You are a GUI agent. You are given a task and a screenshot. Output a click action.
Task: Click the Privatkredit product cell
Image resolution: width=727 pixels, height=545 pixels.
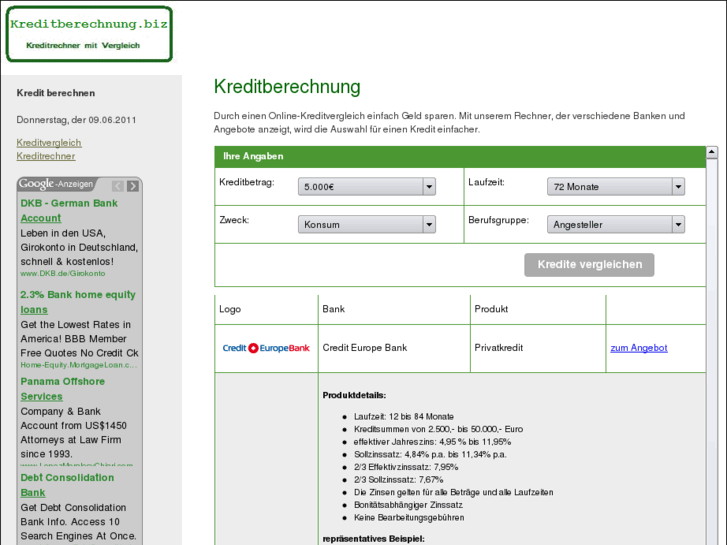pos(499,348)
